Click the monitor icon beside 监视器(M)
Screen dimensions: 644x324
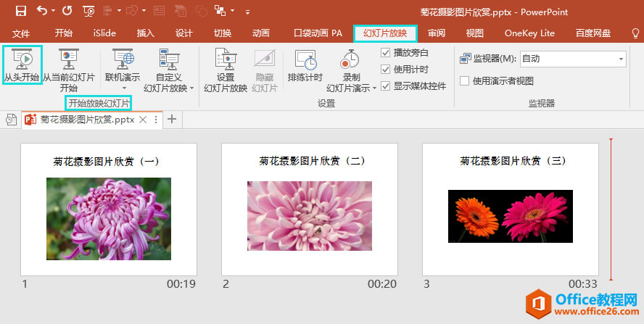point(466,59)
